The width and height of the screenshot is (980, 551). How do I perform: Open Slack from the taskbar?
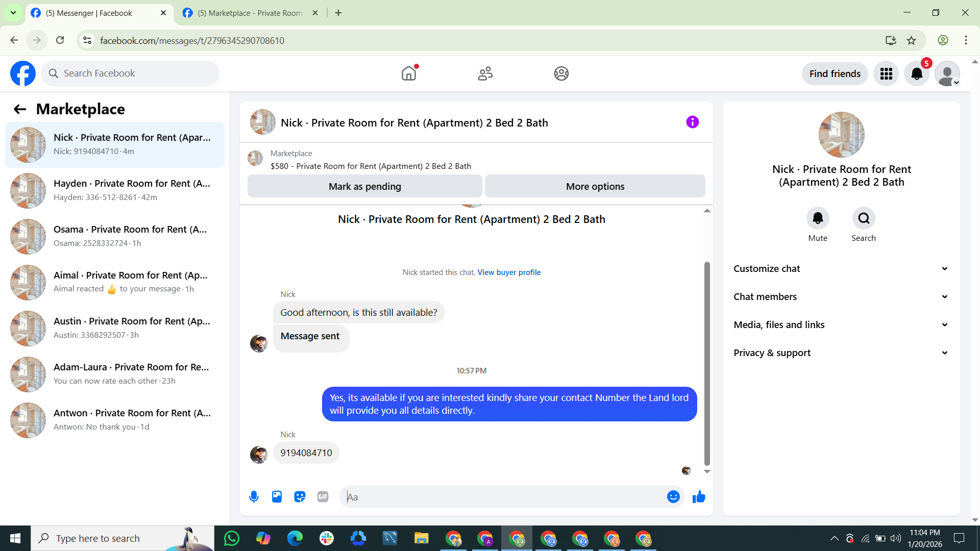pyautogui.click(x=327, y=538)
